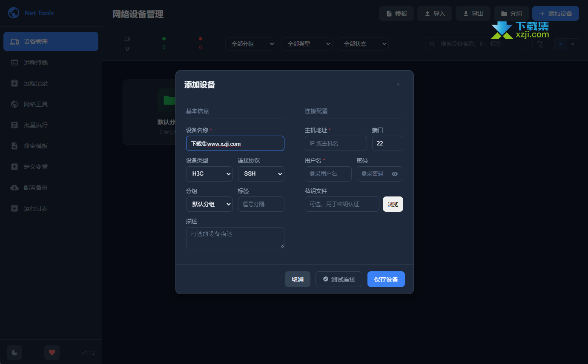
Task: Click 浏览 to pick key file
Action: pyautogui.click(x=393, y=204)
